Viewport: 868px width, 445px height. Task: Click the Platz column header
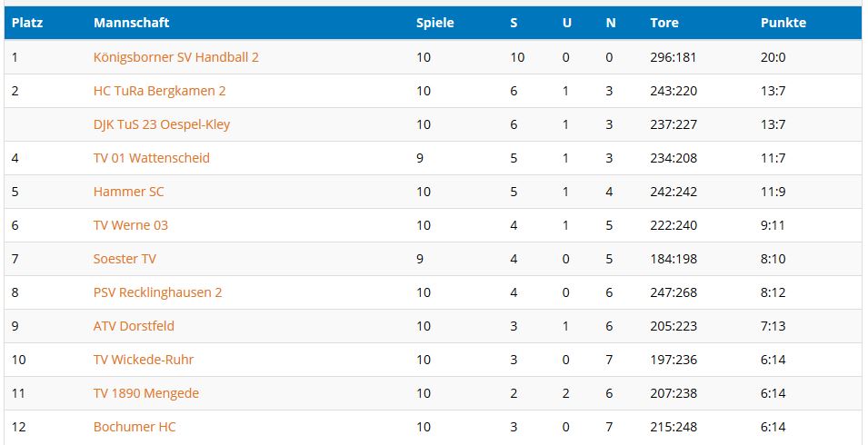(x=27, y=24)
